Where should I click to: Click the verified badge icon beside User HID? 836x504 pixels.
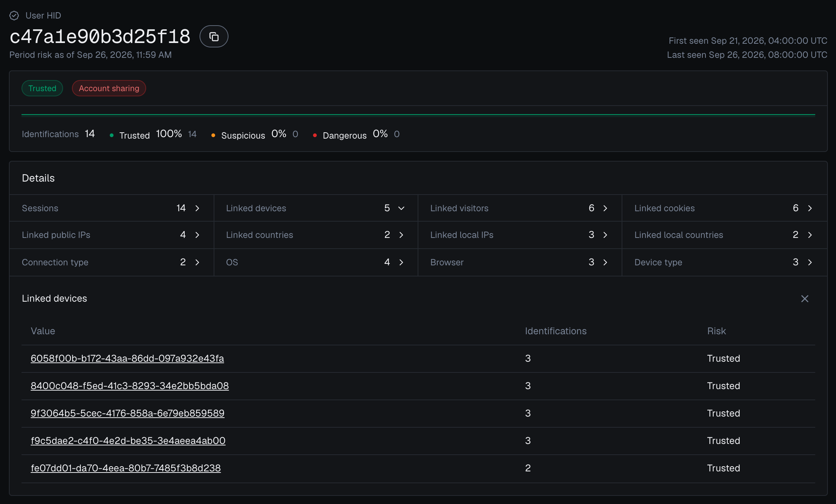[14, 16]
